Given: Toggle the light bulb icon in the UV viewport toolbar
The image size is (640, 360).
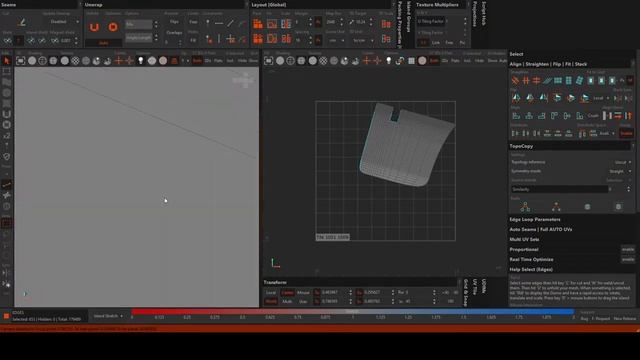Looking at the screenshot, I should pyautogui.click(x=389, y=61).
